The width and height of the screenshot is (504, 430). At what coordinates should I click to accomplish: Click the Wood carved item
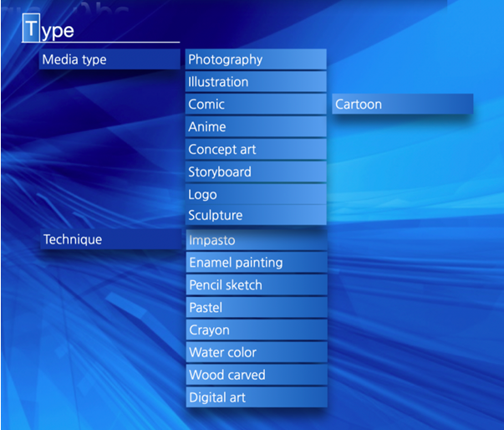point(257,375)
